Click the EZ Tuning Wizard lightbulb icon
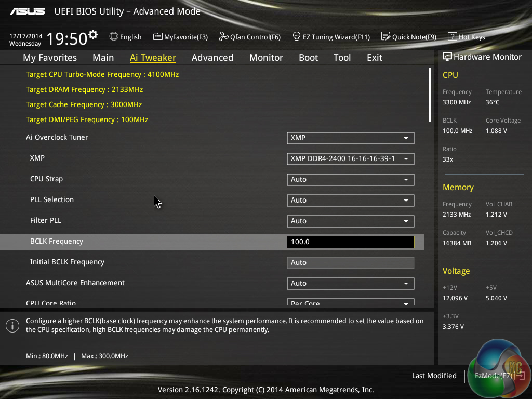Image resolution: width=532 pixels, height=399 pixels. click(296, 36)
